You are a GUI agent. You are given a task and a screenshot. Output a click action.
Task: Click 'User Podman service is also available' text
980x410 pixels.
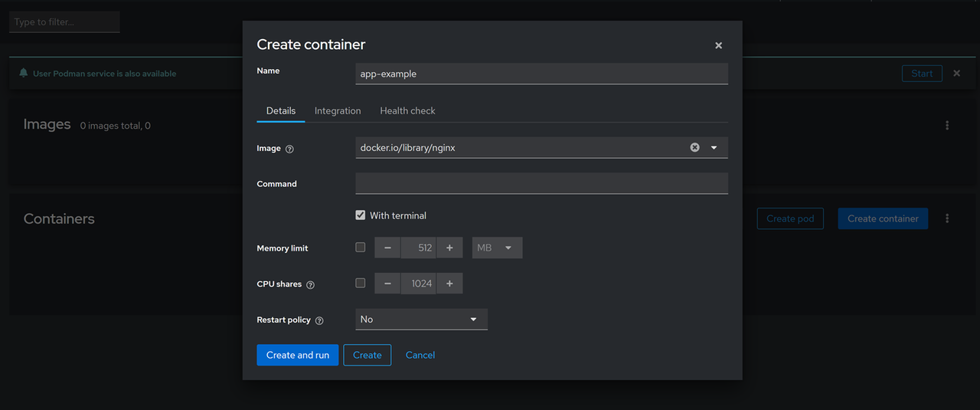pyautogui.click(x=104, y=74)
